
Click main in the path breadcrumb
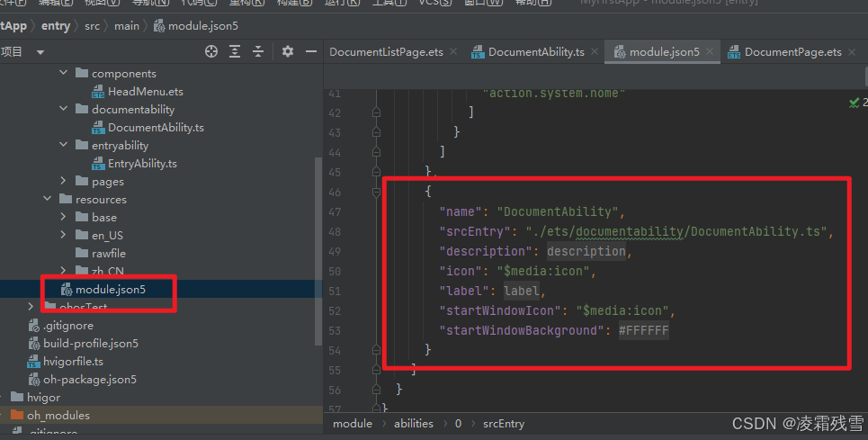[x=127, y=26]
